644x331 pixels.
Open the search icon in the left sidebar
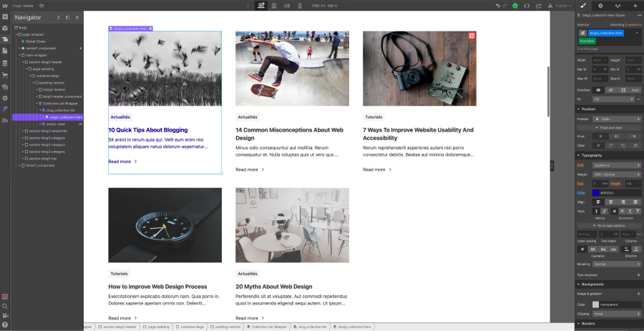[5, 306]
